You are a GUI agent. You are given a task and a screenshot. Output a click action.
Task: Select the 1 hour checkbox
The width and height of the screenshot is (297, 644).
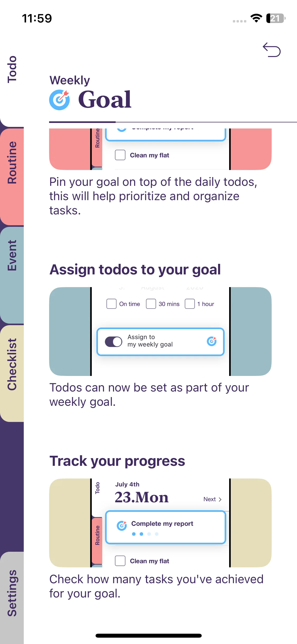point(190,304)
